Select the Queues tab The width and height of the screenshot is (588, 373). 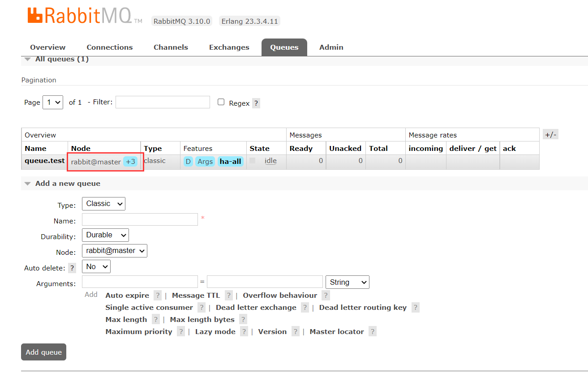tap(284, 47)
